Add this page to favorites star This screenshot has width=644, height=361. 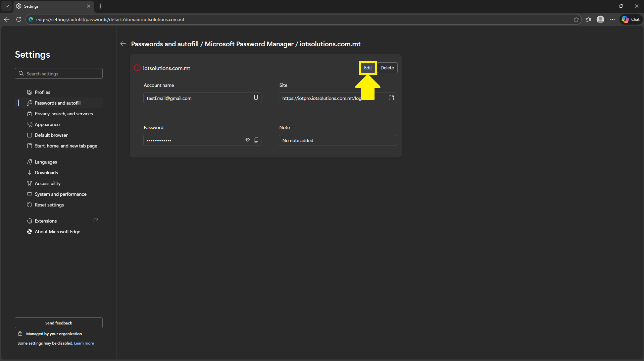[x=576, y=19]
